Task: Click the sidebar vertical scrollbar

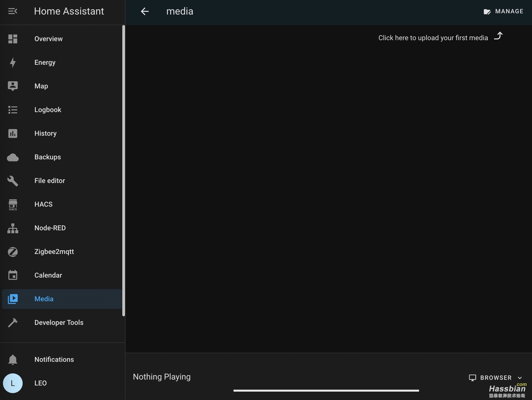Action: point(124,171)
